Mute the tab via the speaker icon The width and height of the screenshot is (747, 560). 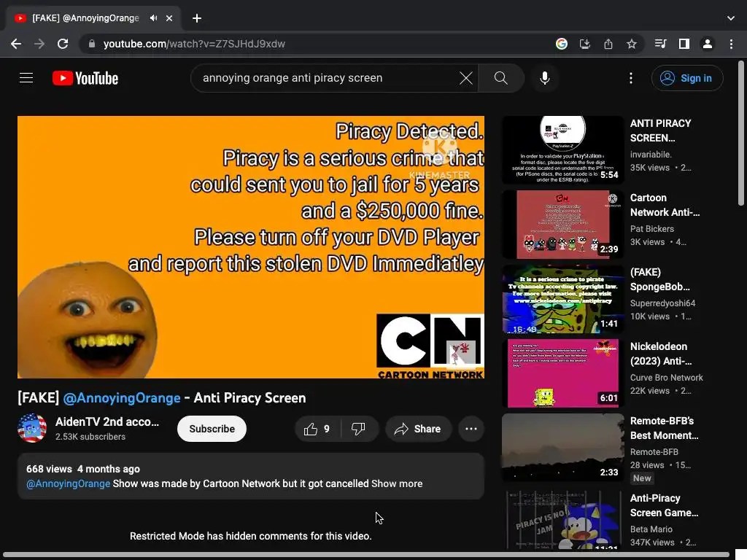[153, 18]
